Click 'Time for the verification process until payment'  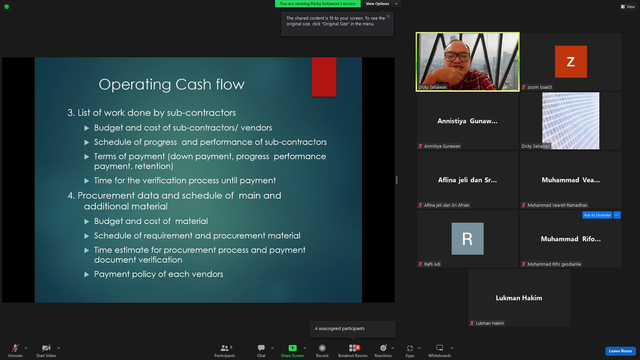pos(184,180)
